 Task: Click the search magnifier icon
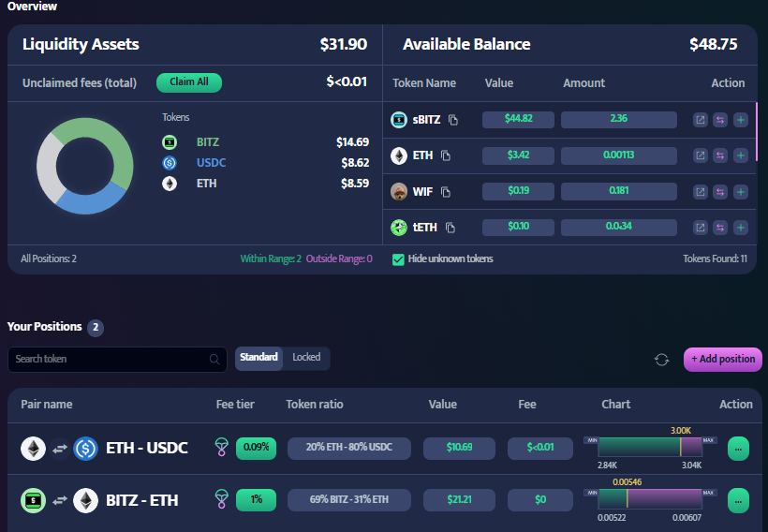coord(214,359)
